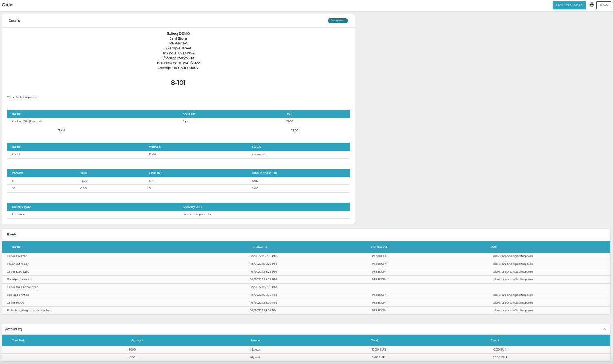Click the Cost Unit column header

click(x=18, y=340)
